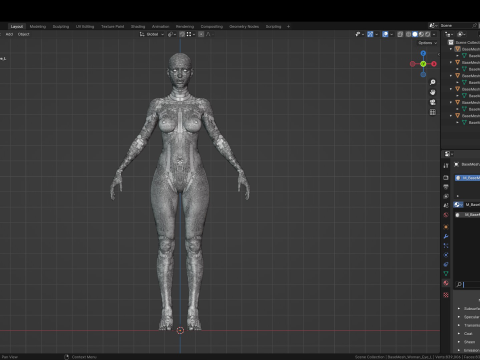Open the World properties tab
This screenshot has width=480, height=360.
[446, 215]
